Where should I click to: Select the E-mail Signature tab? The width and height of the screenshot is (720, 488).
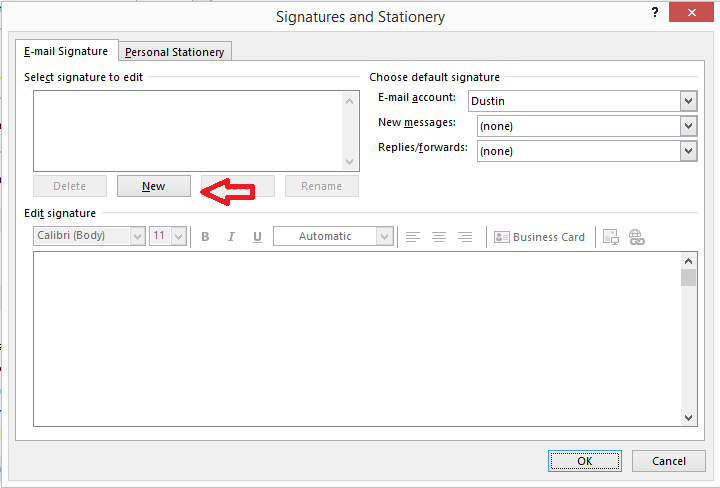(66, 51)
